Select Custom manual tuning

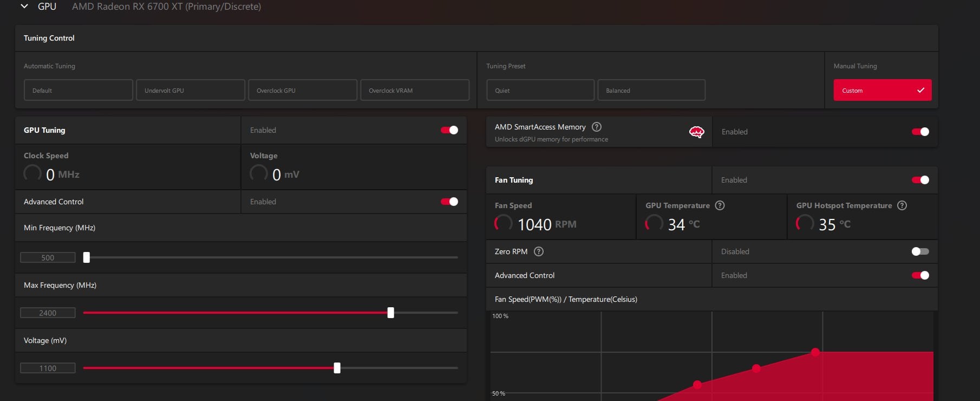click(x=883, y=90)
